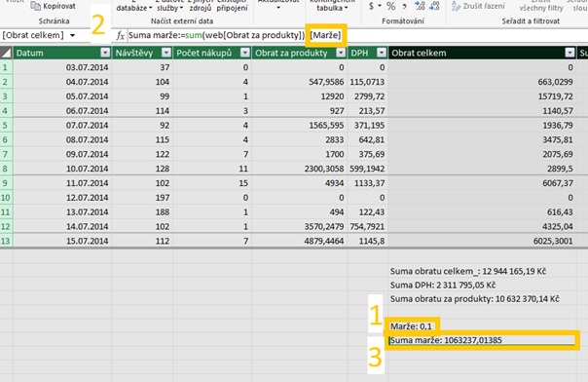Click Existující připojení button
The image size is (588, 382).
click(x=232, y=6)
